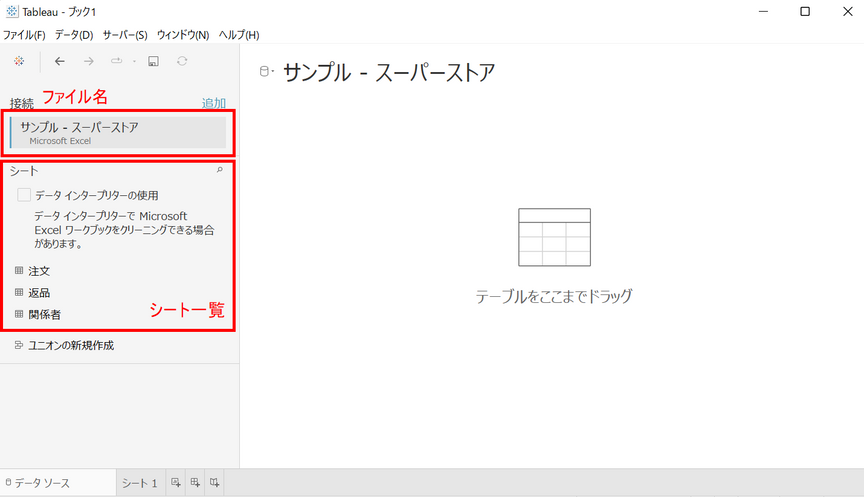Maximize the Tableau window
Viewport: 864px width, 497px height.
pos(805,12)
